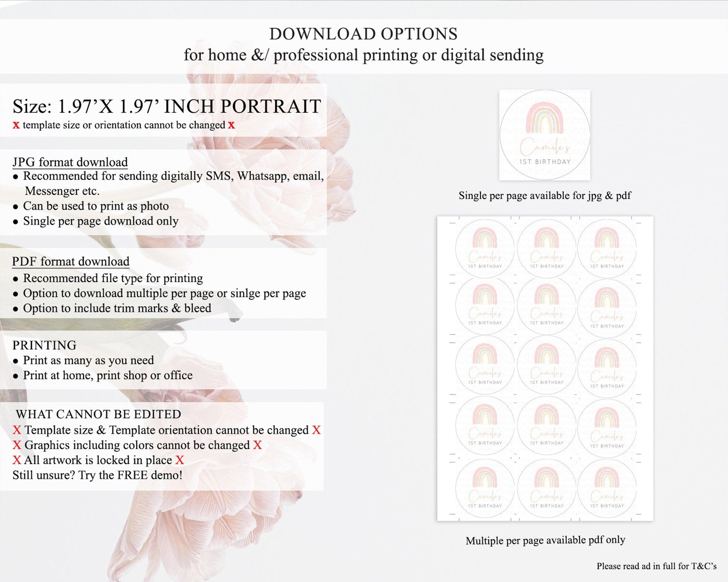
Task: Click the red X after 'orientation cannot be changed'
Action: 232,125
